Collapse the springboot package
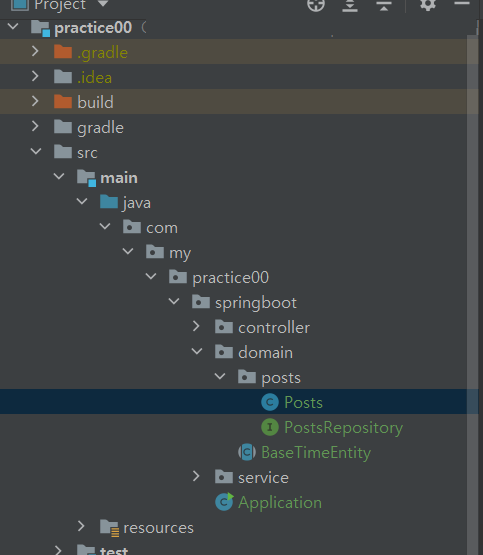The width and height of the screenshot is (483, 555). click(174, 301)
